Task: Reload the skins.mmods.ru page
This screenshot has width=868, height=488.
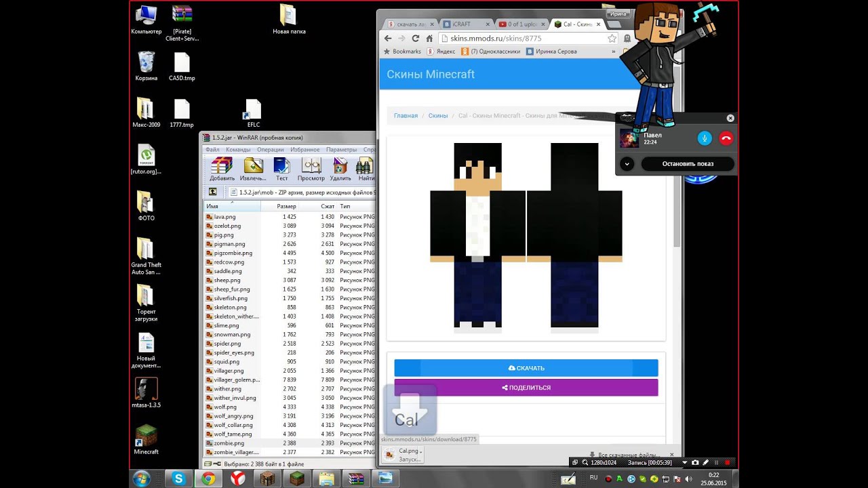Action: pyautogui.click(x=416, y=39)
